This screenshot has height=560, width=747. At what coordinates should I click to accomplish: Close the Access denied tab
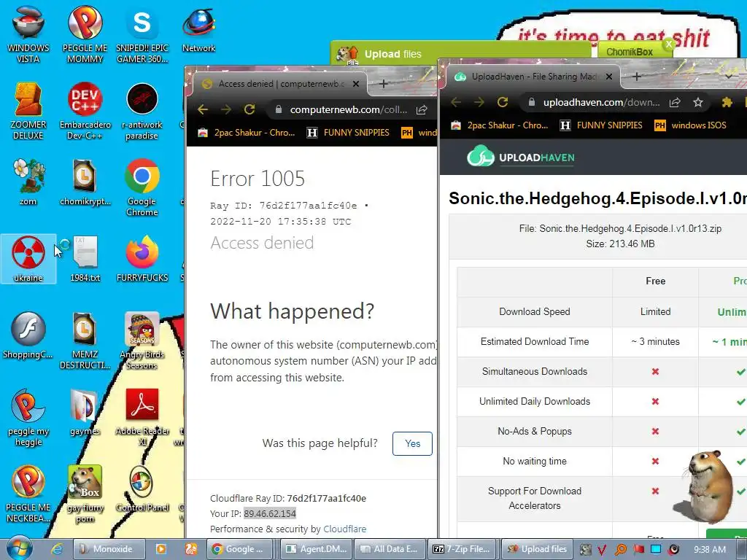pyautogui.click(x=356, y=84)
